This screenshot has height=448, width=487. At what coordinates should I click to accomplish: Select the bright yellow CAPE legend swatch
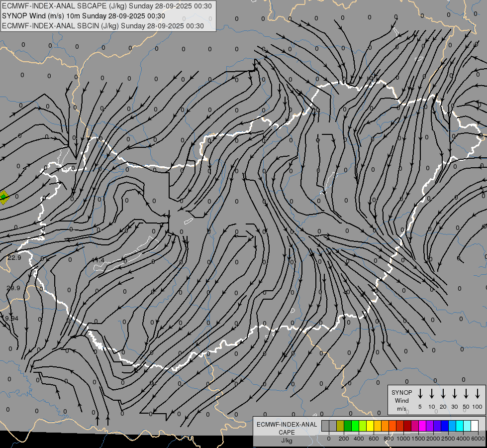tap(370, 426)
